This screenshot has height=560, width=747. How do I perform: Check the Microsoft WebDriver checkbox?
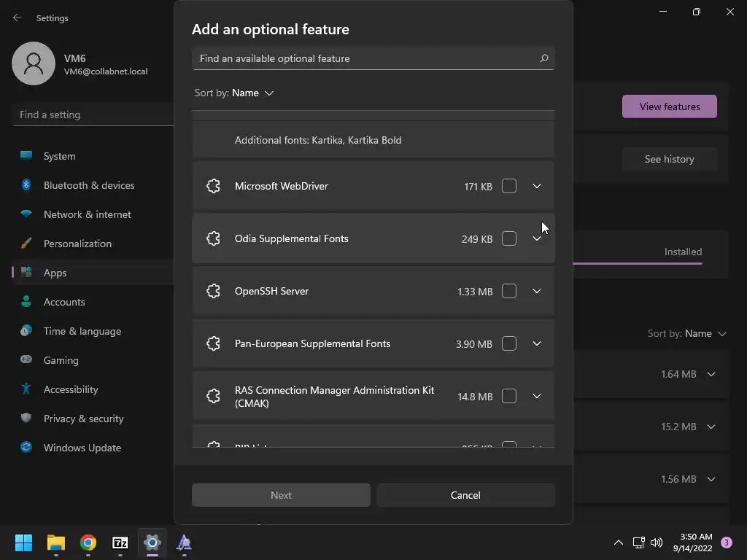(x=509, y=186)
